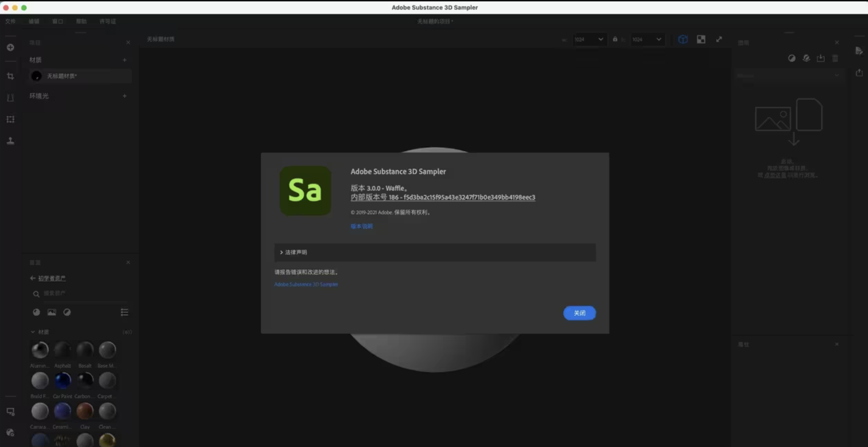868x447 pixels.
Task: Click the internal build number link in the About dialog
Action: pos(443,197)
